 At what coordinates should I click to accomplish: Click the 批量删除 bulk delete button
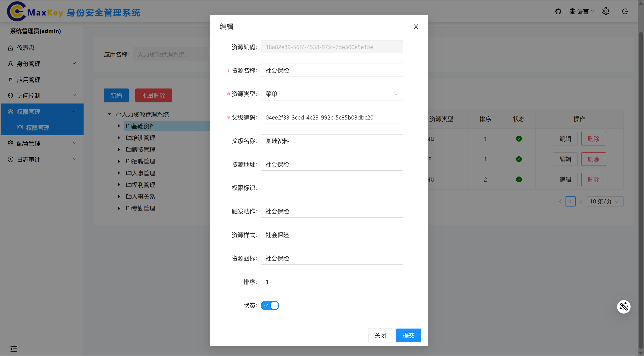153,95
